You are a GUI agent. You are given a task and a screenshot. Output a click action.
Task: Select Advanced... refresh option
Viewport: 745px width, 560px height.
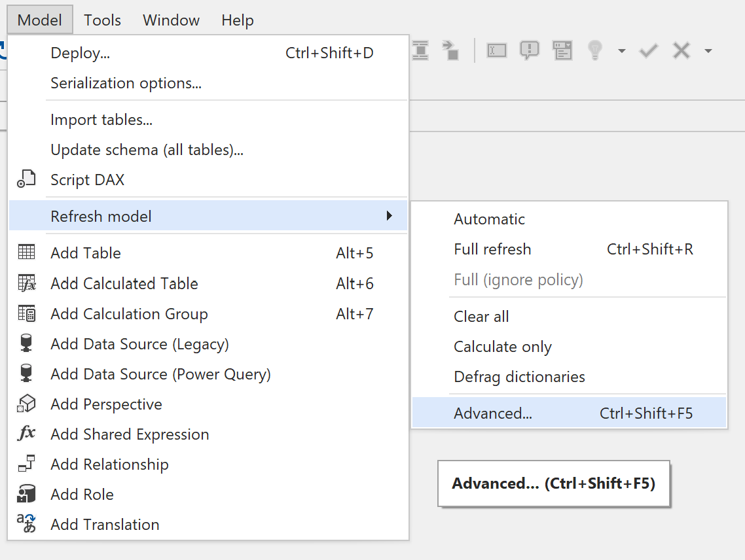pos(493,413)
